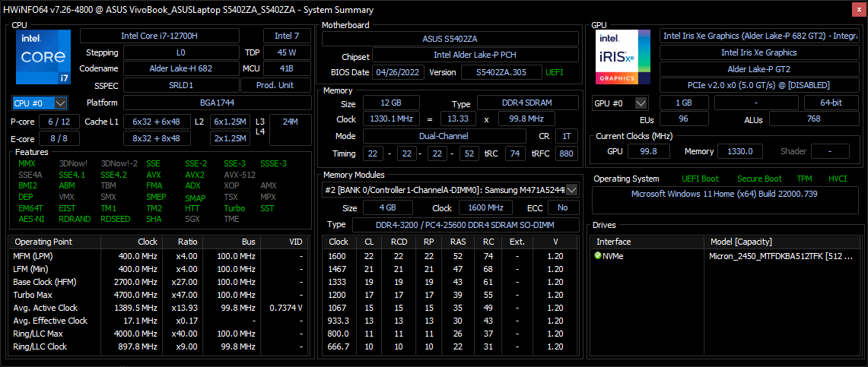Image resolution: width=868 pixels, height=367 pixels.
Task: Click the Intel Core i7-12700H name field
Action: 170,36
